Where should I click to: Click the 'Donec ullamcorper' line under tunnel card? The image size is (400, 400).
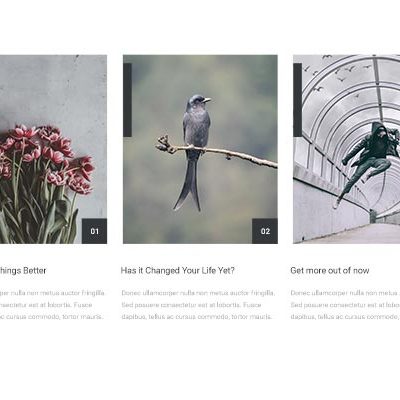point(345,293)
